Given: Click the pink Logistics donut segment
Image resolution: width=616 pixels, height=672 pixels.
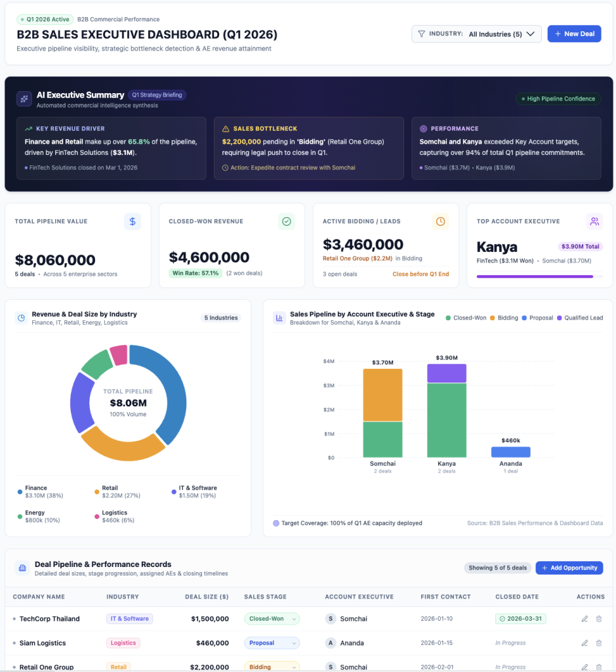Looking at the screenshot, I should (119, 355).
